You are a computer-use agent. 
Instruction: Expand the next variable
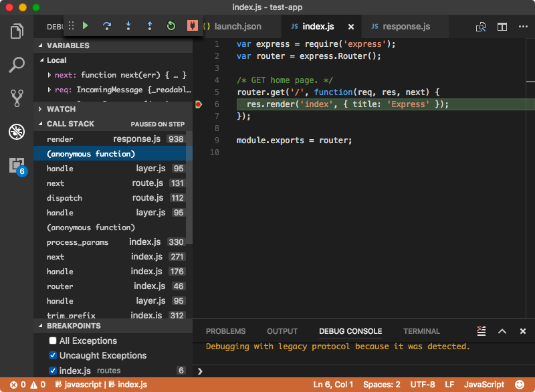(49, 75)
